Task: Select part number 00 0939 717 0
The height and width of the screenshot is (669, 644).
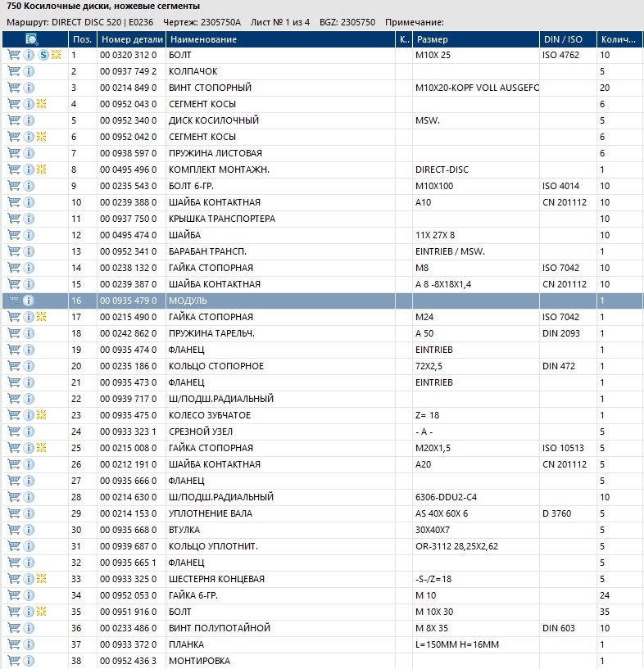Action: 128,399
